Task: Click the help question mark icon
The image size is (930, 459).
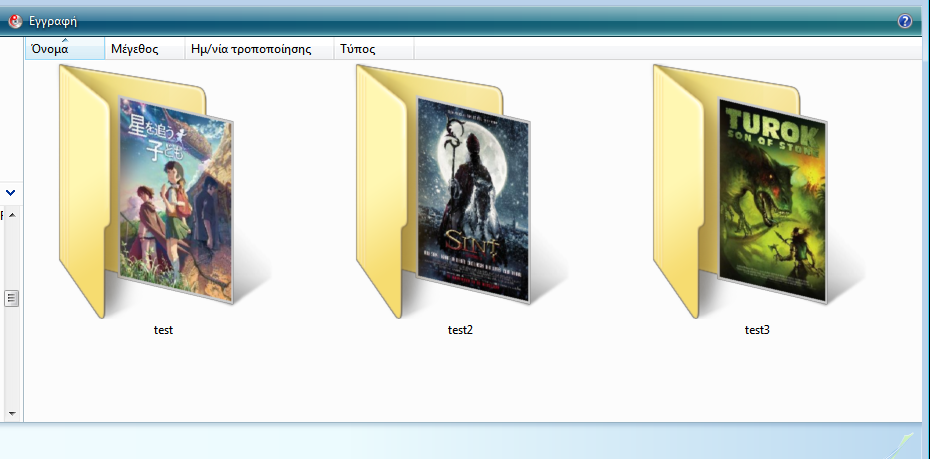Action: 904,22
